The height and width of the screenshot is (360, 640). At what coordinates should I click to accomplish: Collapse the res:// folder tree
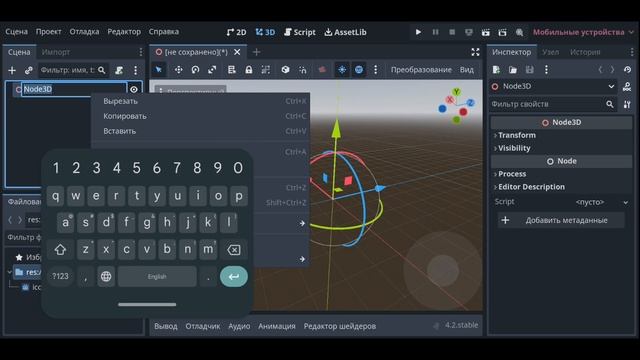pyautogui.click(x=9, y=272)
